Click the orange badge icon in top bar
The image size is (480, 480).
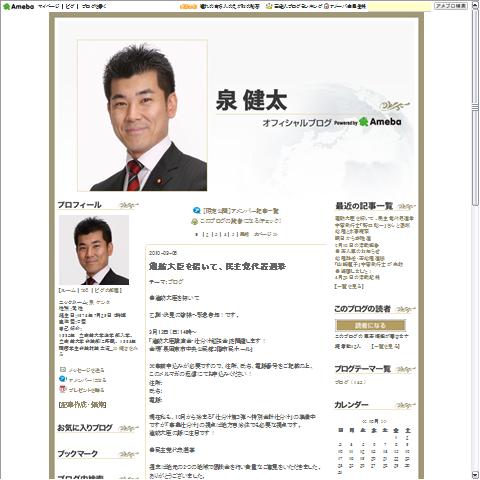click(x=188, y=6)
